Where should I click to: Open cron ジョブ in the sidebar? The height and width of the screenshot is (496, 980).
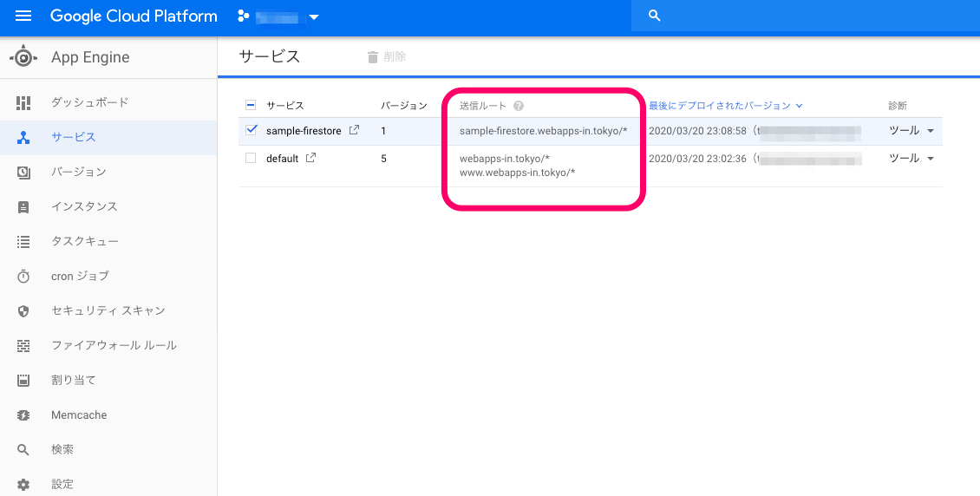(x=80, y=276)
